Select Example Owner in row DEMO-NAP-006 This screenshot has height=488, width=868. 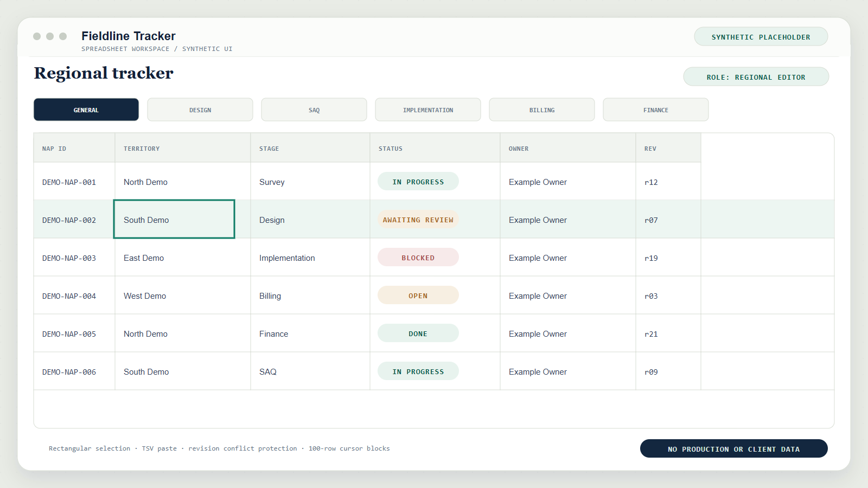point(568,371)
